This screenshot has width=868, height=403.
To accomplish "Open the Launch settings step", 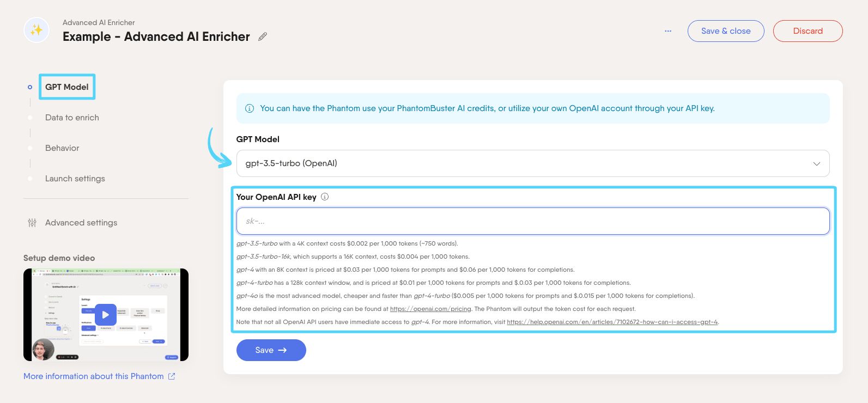I will point(75,178).
